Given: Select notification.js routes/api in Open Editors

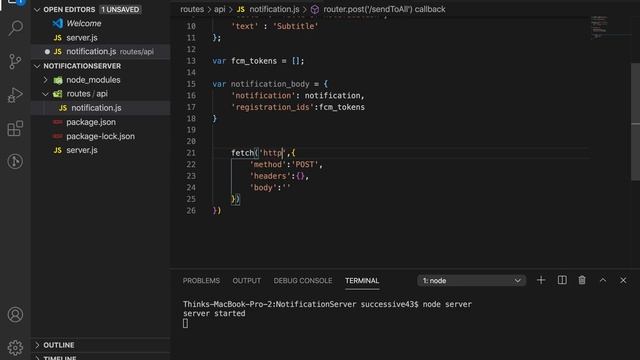Looking at the screenshot, I should point(100,51).
